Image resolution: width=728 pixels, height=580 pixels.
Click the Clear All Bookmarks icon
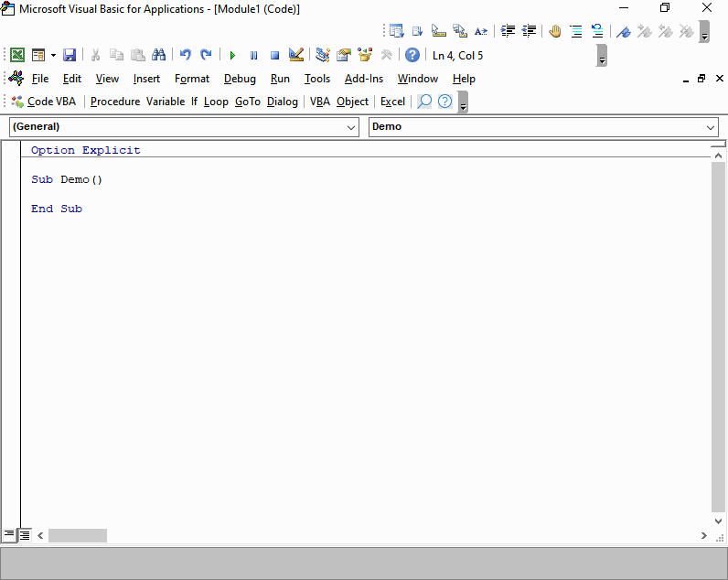[x=686, y=32]
